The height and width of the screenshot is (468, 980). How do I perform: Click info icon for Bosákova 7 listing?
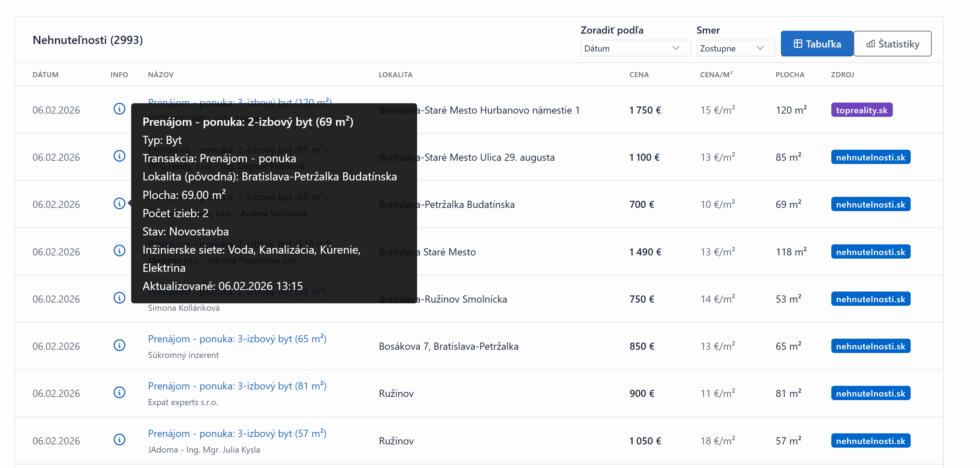pos(119,345)
